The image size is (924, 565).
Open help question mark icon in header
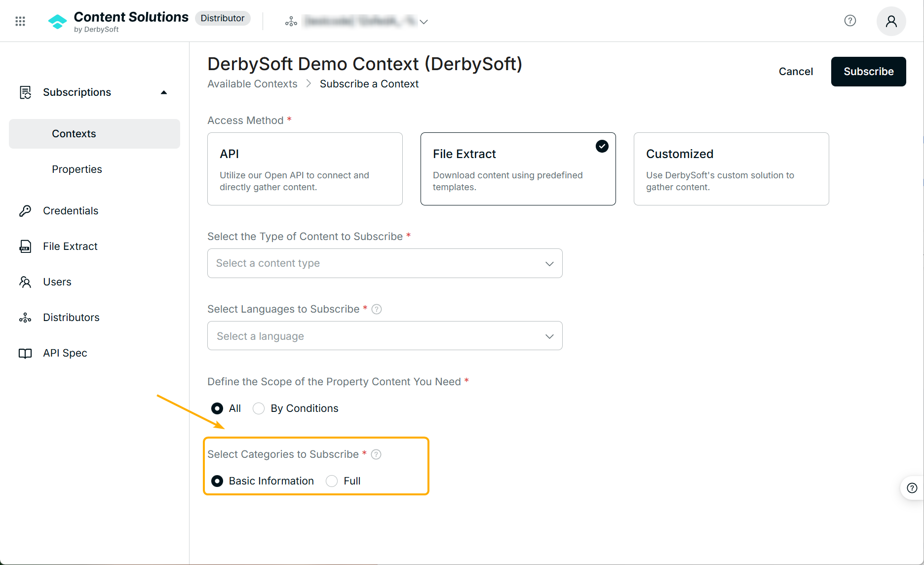tap(850, 21)
